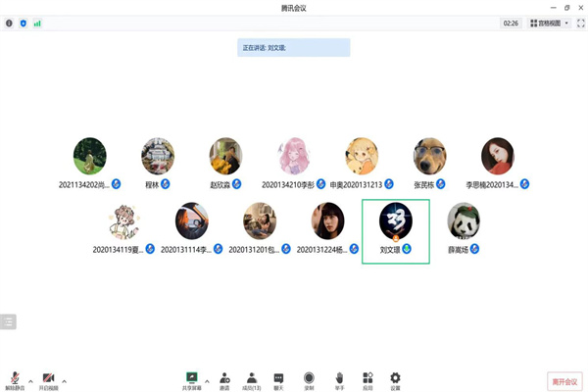Open the Settings gear icon
This screenshot has width=588, height=392.
395,381
